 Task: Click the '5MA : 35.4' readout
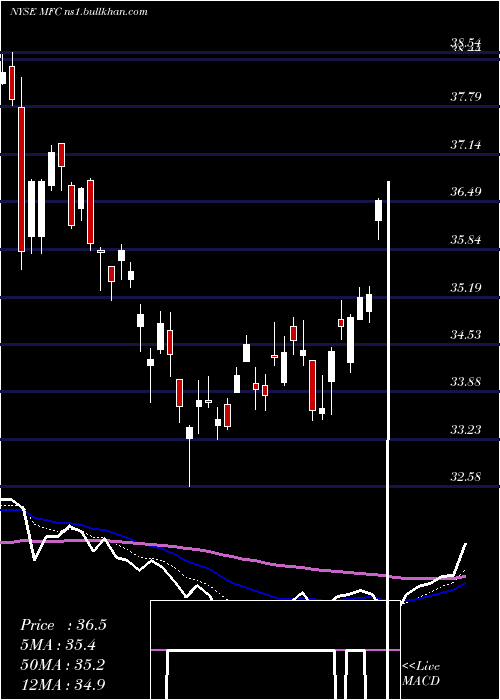[x=58, y=645]
